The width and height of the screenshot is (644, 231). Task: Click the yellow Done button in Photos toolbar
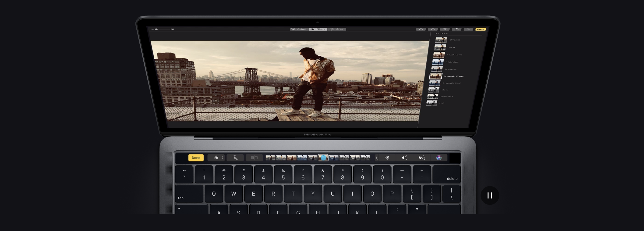point(481,29)
